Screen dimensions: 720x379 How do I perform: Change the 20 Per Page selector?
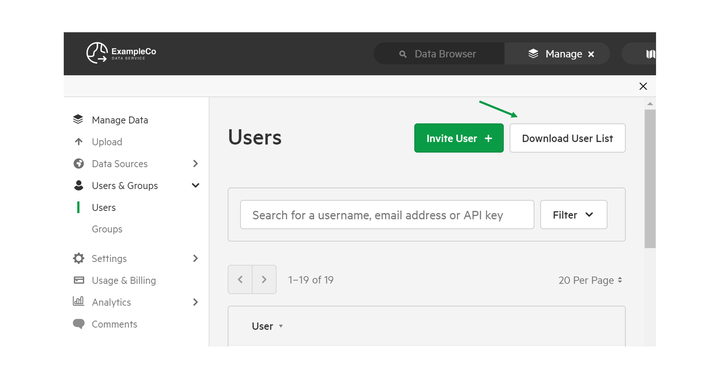590,280
